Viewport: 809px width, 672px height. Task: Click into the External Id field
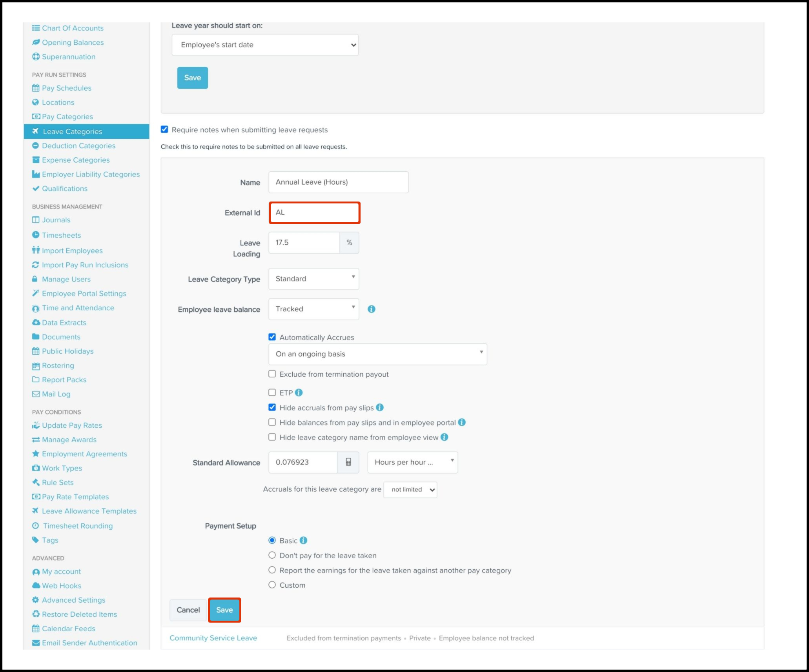[315, 212]
